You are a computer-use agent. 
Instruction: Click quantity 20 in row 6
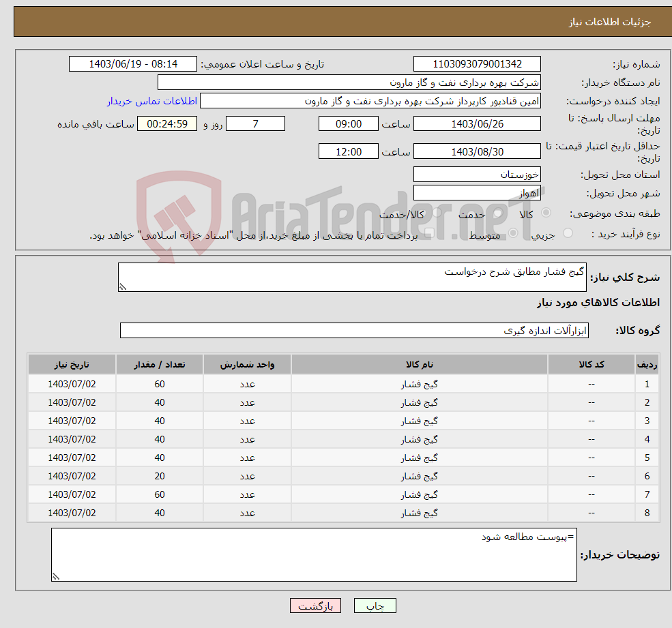(x=160, y=476)
